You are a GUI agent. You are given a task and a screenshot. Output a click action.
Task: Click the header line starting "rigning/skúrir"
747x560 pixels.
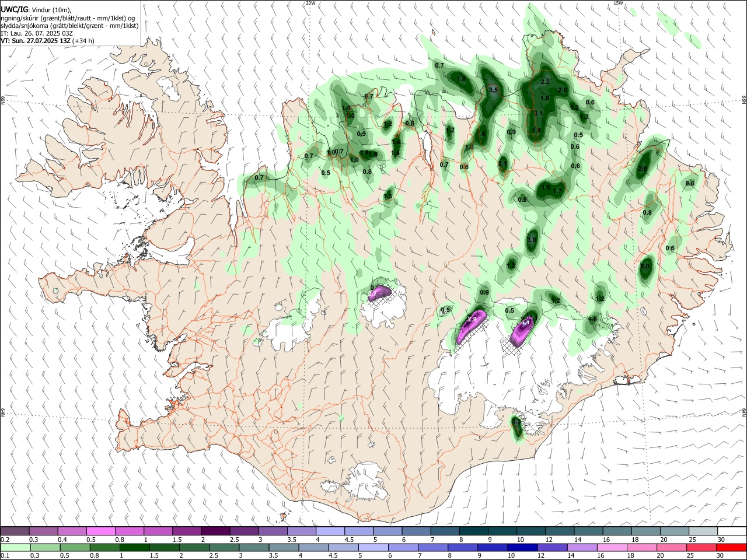tap(68, 18)
